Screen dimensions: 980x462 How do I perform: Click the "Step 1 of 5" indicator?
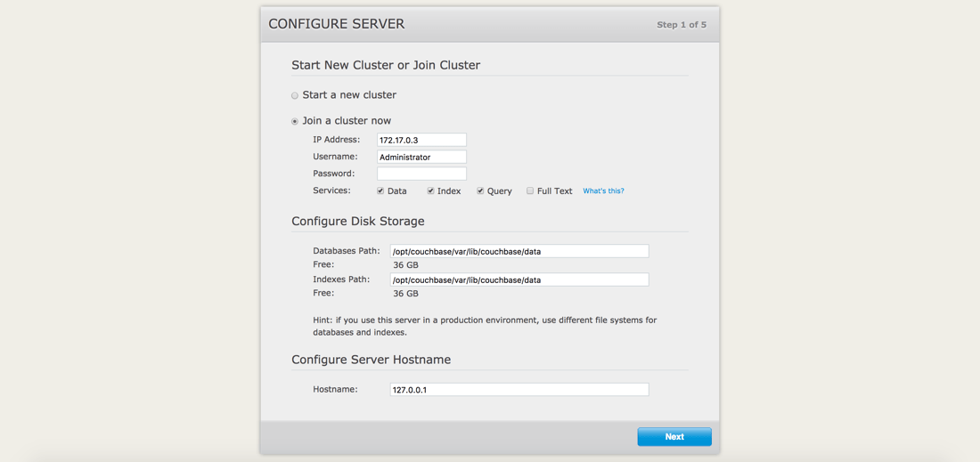(x=681, y=25)
